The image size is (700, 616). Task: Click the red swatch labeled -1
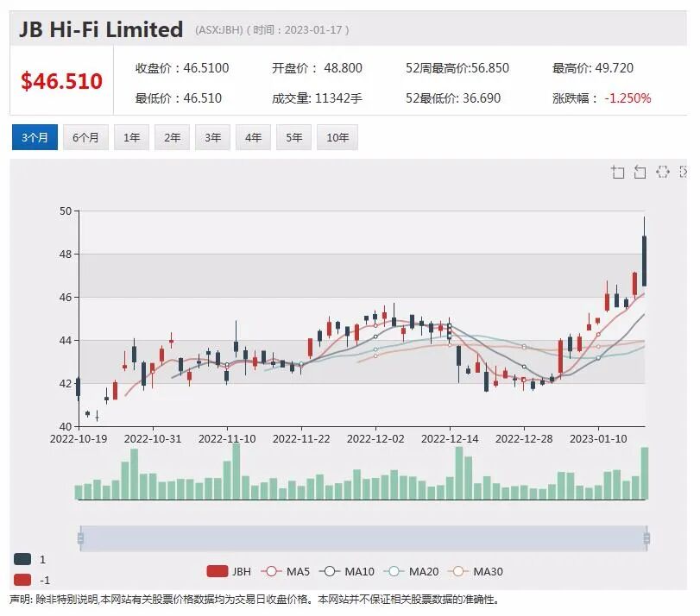coord(22,580)
